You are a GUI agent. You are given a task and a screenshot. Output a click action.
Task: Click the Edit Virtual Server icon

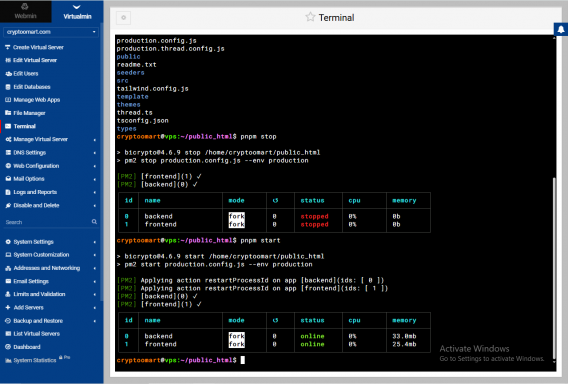click(x=8, y=60)
